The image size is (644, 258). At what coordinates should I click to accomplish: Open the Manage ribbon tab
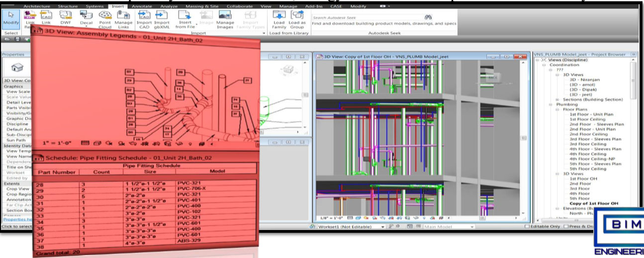[288, 6]
